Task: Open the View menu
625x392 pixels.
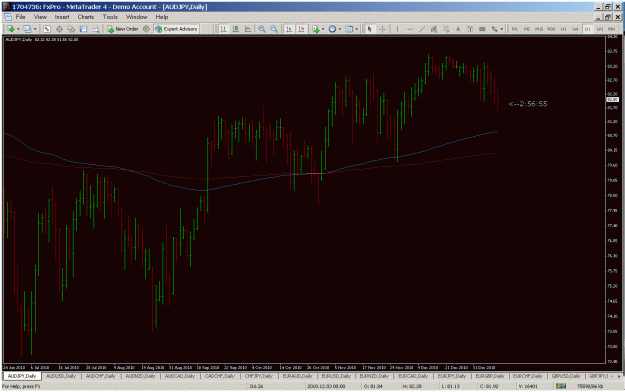Action: point(40,17)
